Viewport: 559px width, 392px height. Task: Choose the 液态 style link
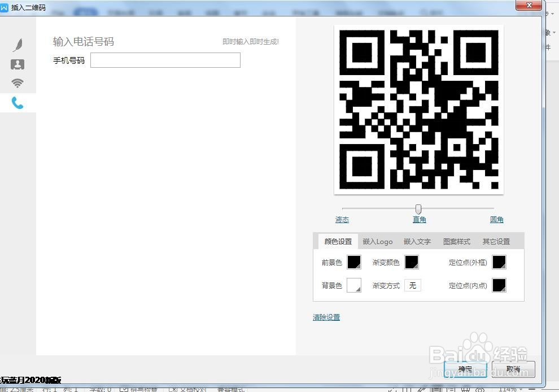tap(342, 220)
